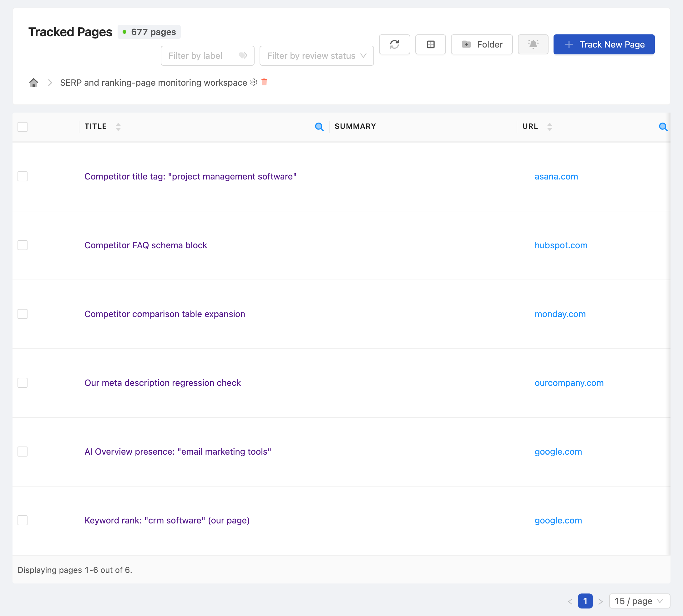Image resolution: width=683 pixels, height=616 pixels.
Task: Go to the home breadcrumb icon
Action: [x=33, y=83]
